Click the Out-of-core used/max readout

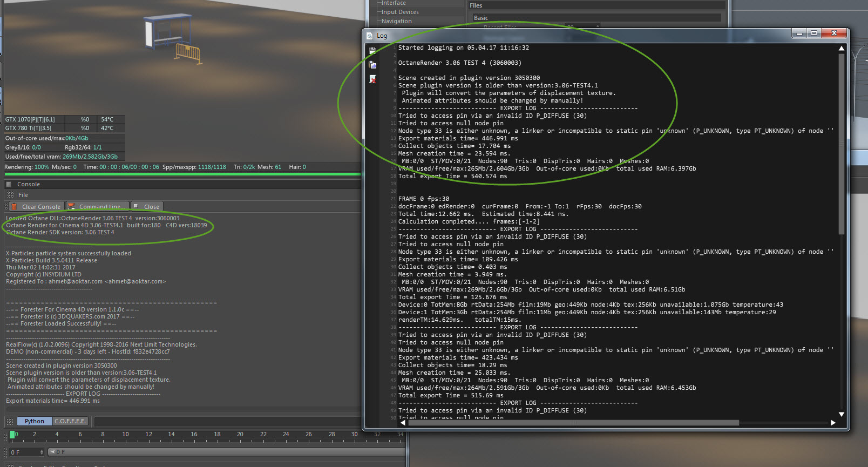(x=47, y=138)
